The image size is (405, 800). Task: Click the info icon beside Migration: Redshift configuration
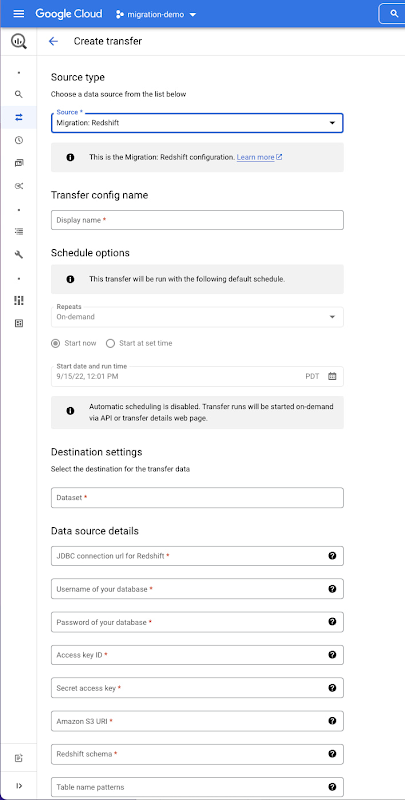coord(70,157)
